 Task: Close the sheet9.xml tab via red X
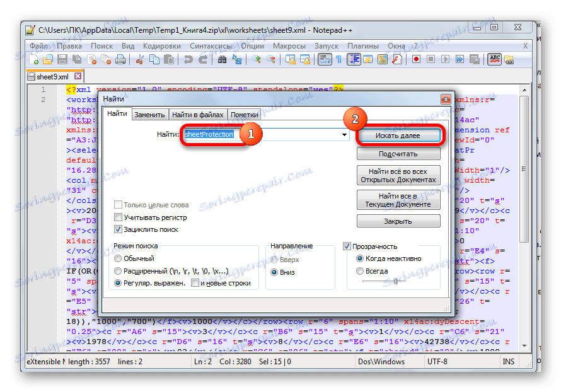click(78, 76)
